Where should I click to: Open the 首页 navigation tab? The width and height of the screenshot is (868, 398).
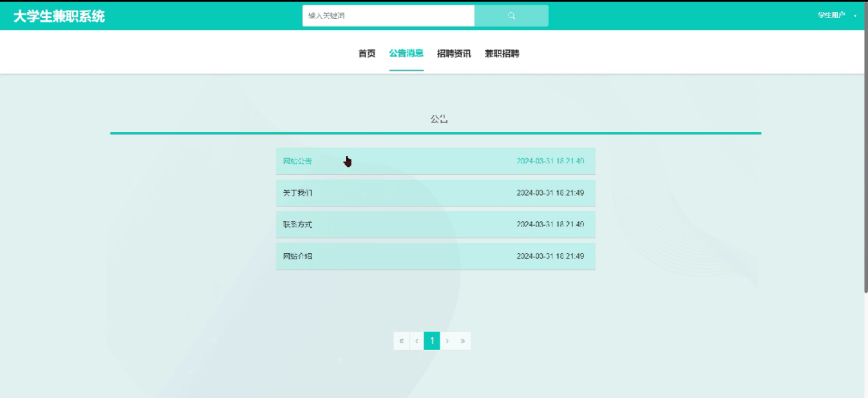coord(367,54)
